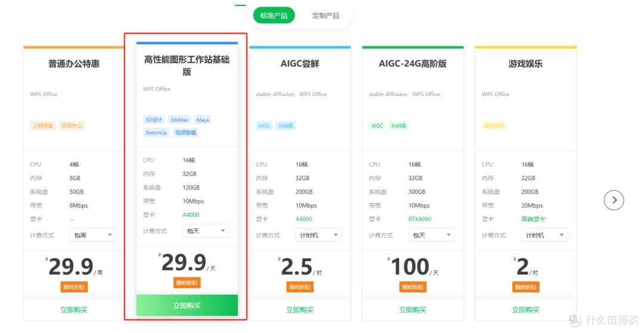The width and height of the screenshot is (644, 333).
Task: Click stable-diffusion、WPS Office text in AIGC尝鲜
Action: tap(291, 94)
